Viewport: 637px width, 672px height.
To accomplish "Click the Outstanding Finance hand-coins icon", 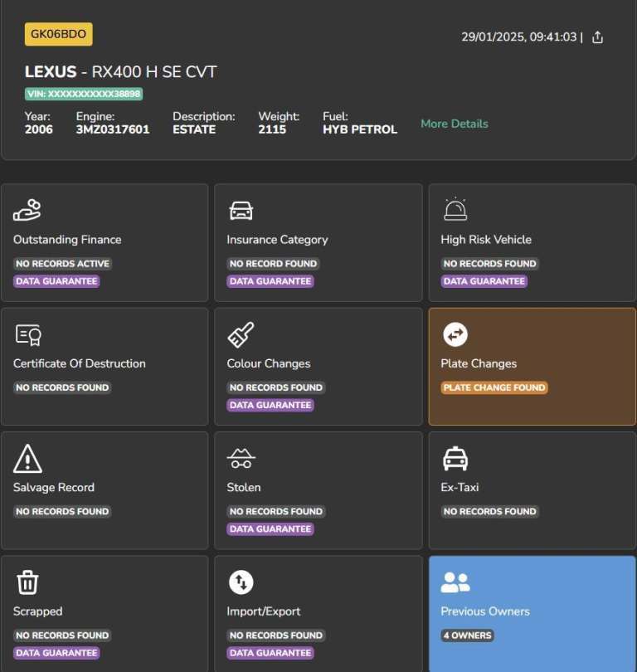I will [27, 210].
